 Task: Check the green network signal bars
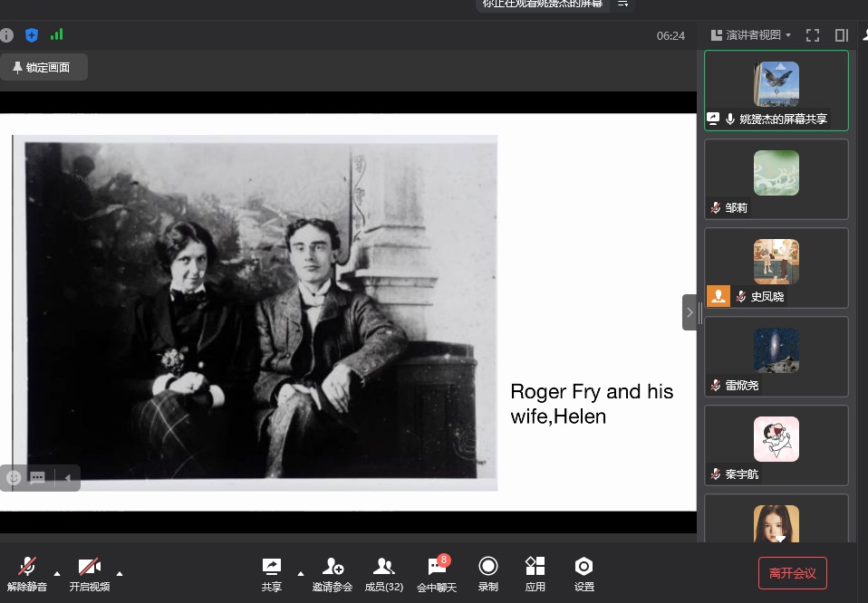point(57,34)
